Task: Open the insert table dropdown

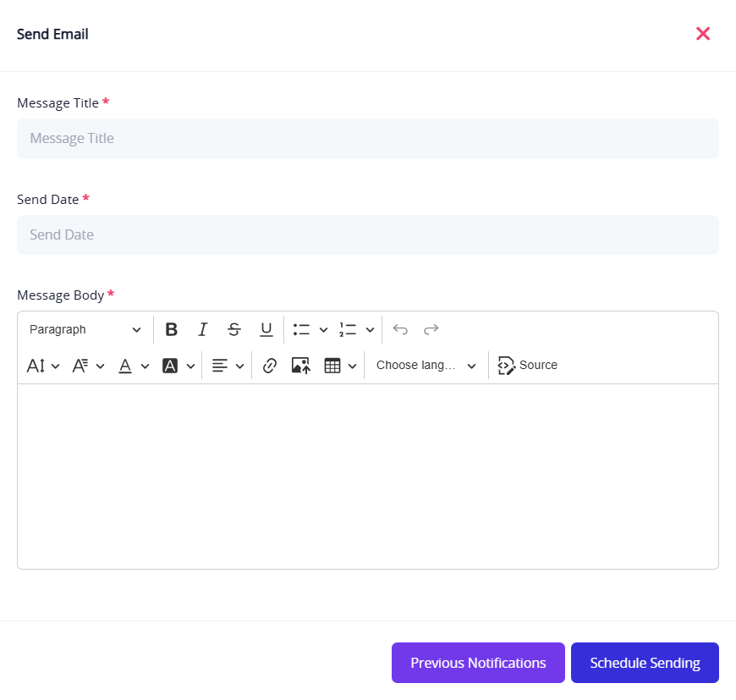Action: 340,366
